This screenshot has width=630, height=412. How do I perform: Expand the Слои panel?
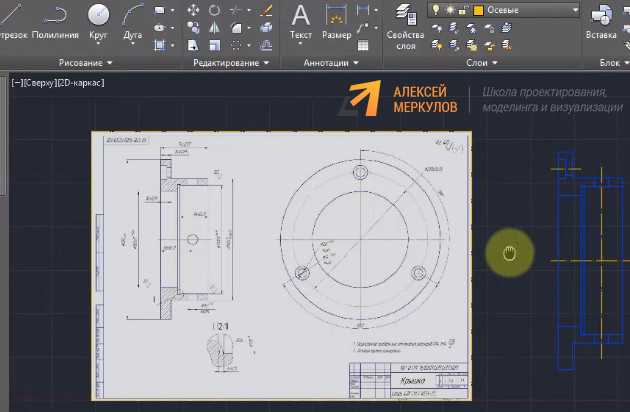click(481, 63)
